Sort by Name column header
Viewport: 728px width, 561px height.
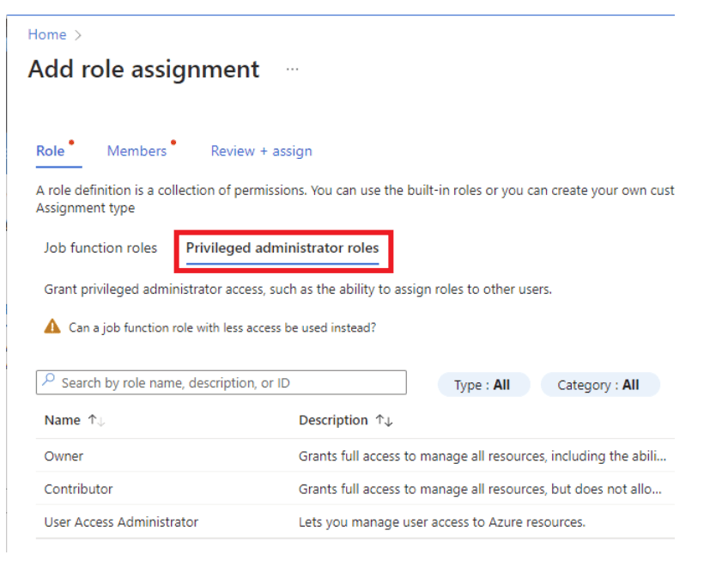62,420
